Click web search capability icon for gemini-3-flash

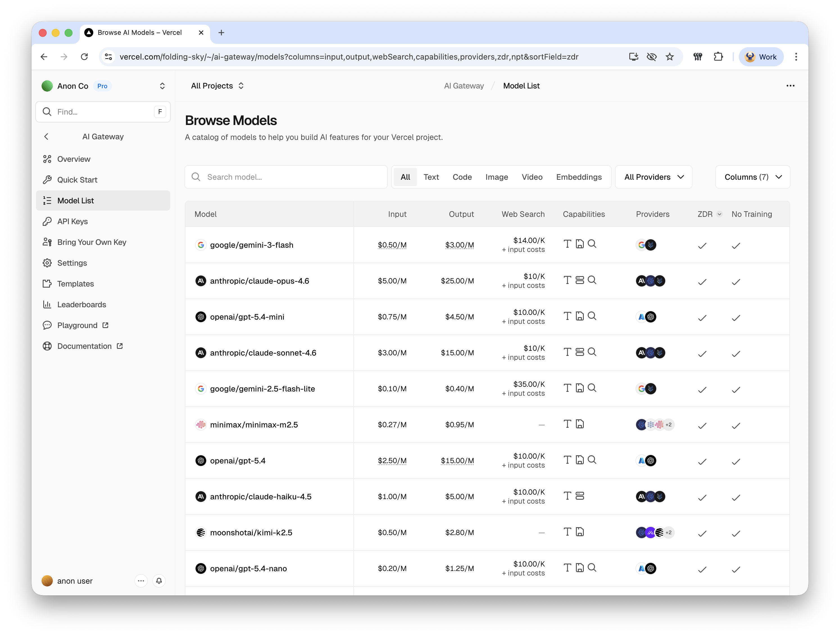(592, 244)
